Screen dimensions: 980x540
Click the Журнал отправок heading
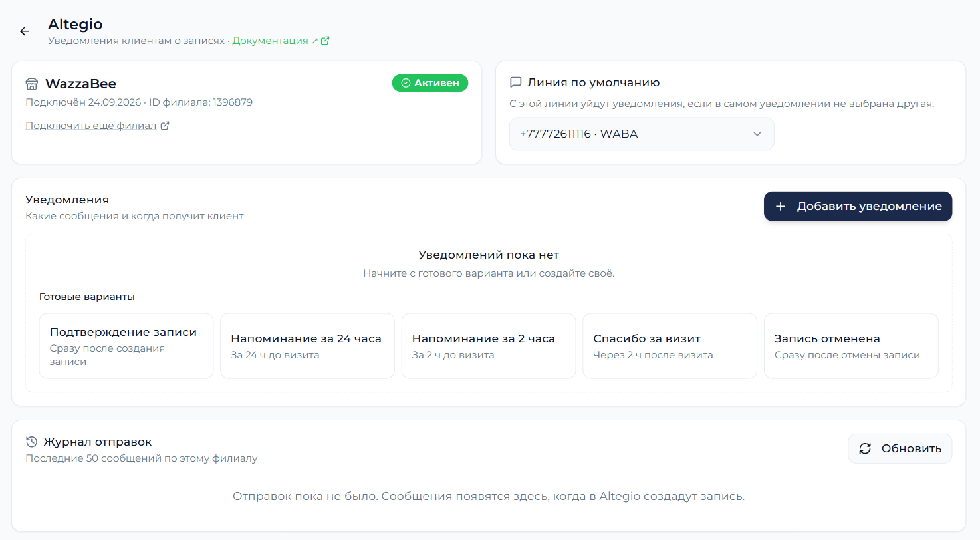[98, 442]
